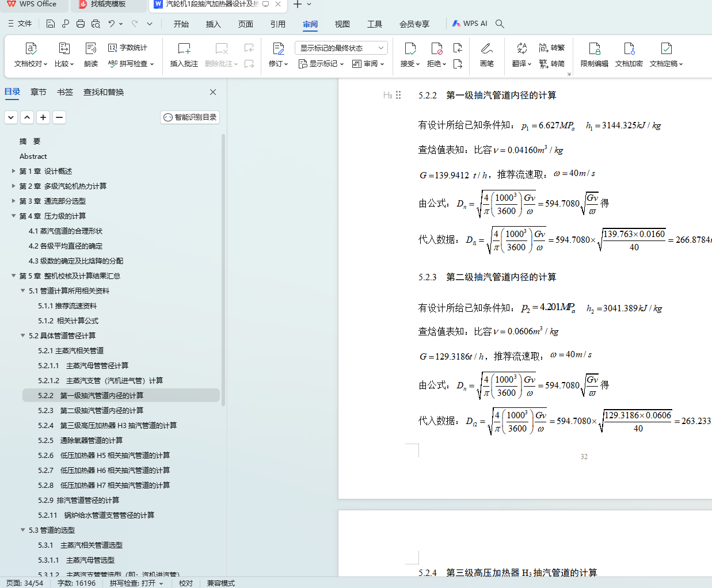Select the 画笔 pen tool
712x588 pixels.
[x=487, y=55]
